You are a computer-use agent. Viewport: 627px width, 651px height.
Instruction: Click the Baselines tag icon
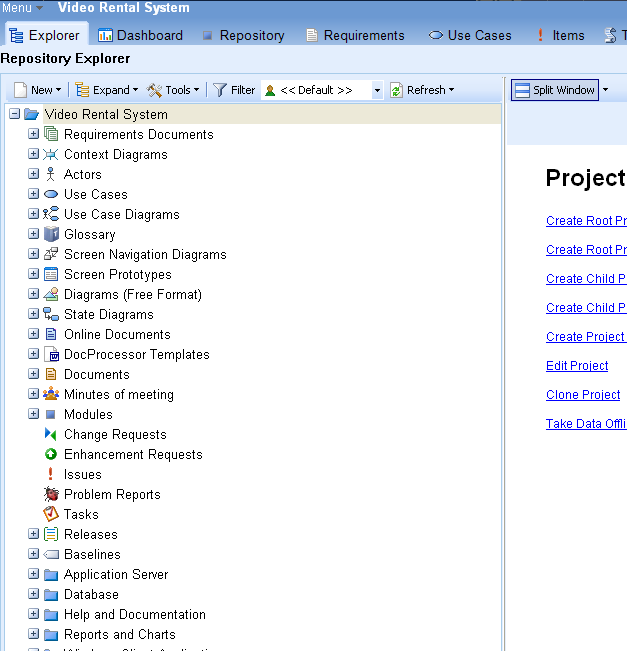[51, 554]
